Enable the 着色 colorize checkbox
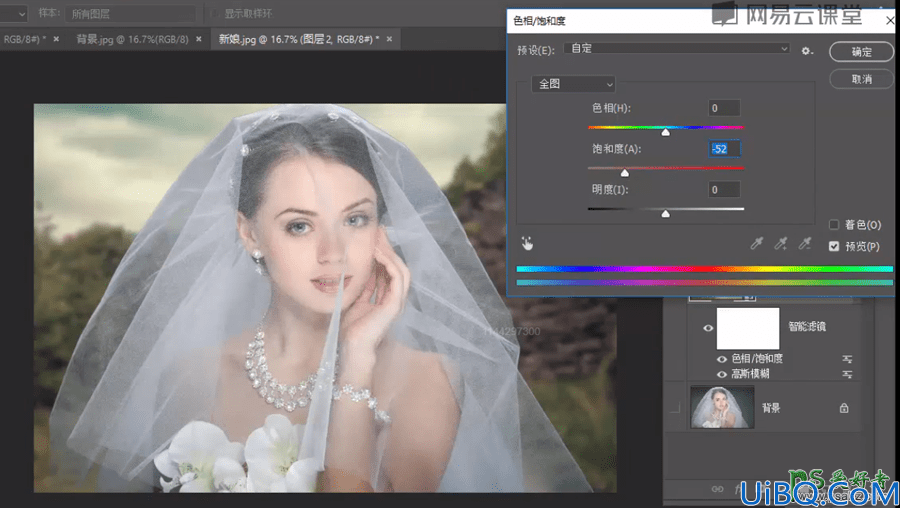The width and height of the screenshot is (900, 508). [834, 224]
